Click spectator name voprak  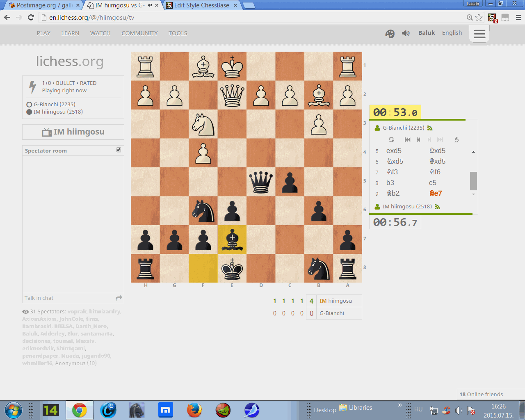point(77,311)
